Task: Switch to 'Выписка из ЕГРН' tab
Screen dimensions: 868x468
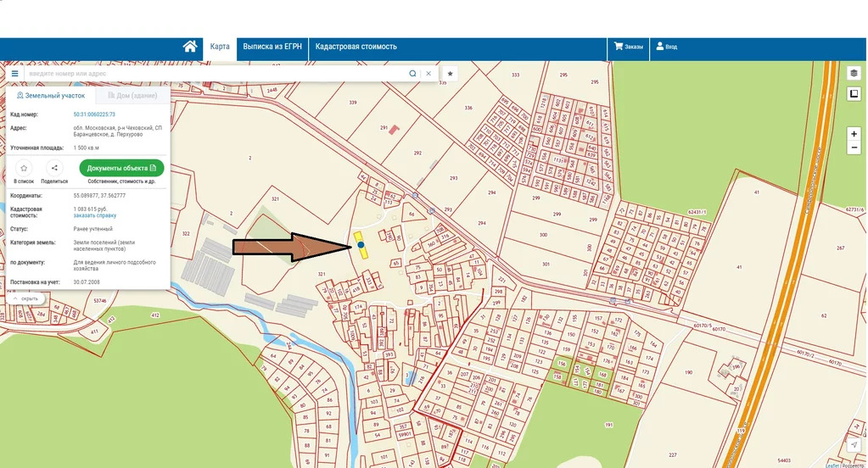Action: tap(272, 47)
